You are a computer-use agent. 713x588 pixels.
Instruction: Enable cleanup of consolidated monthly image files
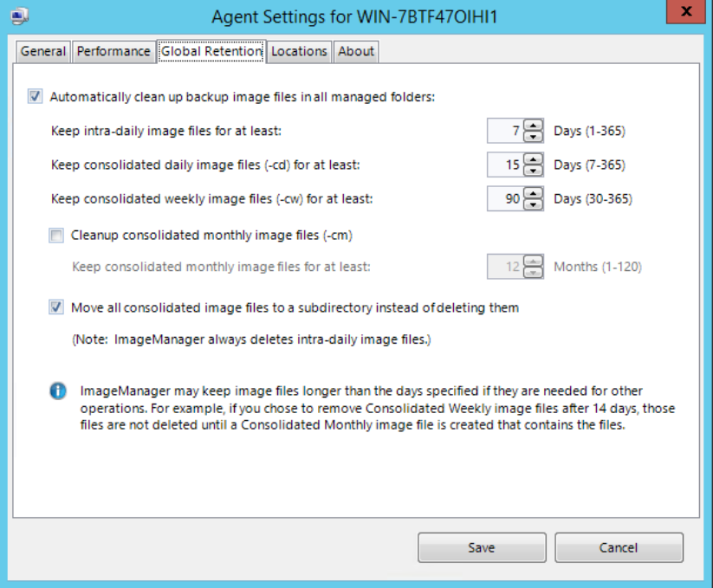56,236
